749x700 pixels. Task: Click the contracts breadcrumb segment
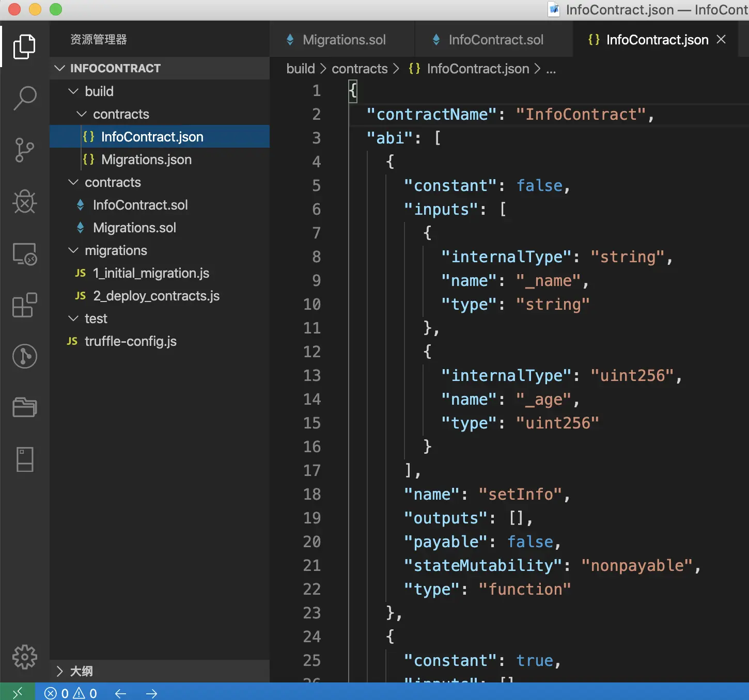coord(359,69)
